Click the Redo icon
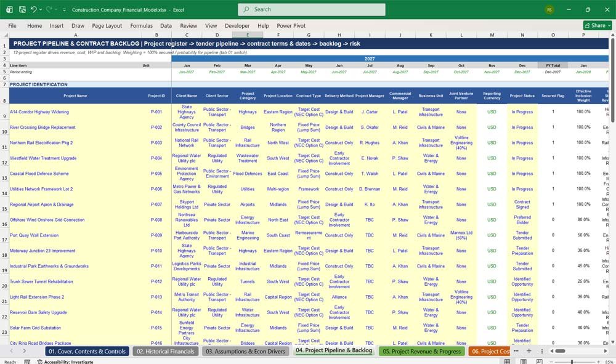Viewport: 616px width, 364px height. (49, 9)
